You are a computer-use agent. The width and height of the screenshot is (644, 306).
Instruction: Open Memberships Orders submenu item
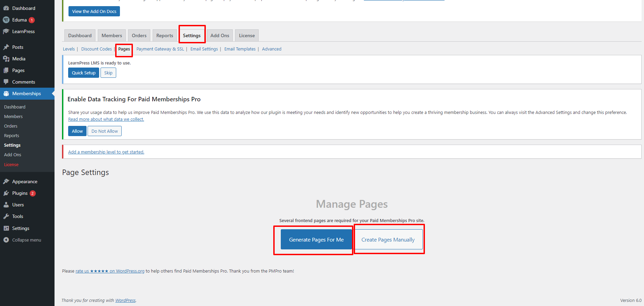tap(11, 126)
